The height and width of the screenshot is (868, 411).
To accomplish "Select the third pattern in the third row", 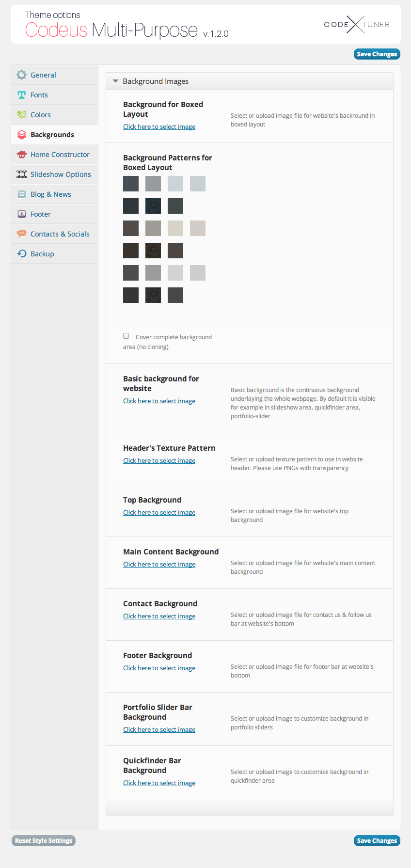I will coord(175,228).
